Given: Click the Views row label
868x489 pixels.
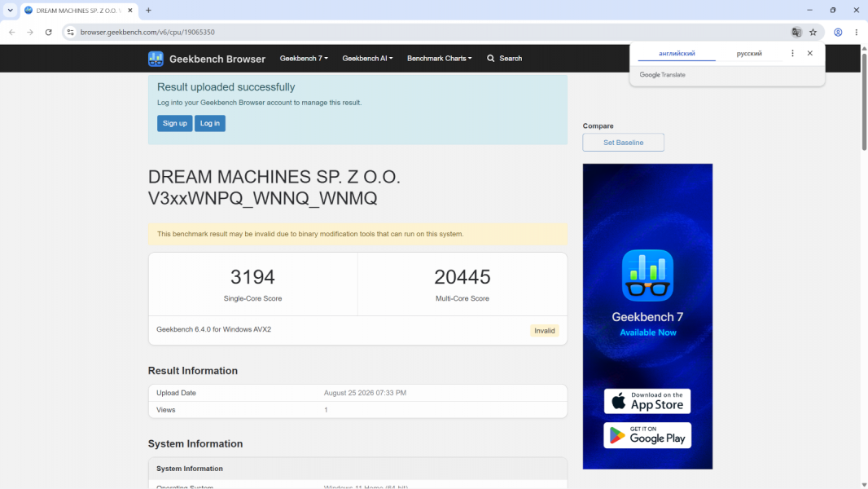Looking at the screenshot, I should 165,410.
